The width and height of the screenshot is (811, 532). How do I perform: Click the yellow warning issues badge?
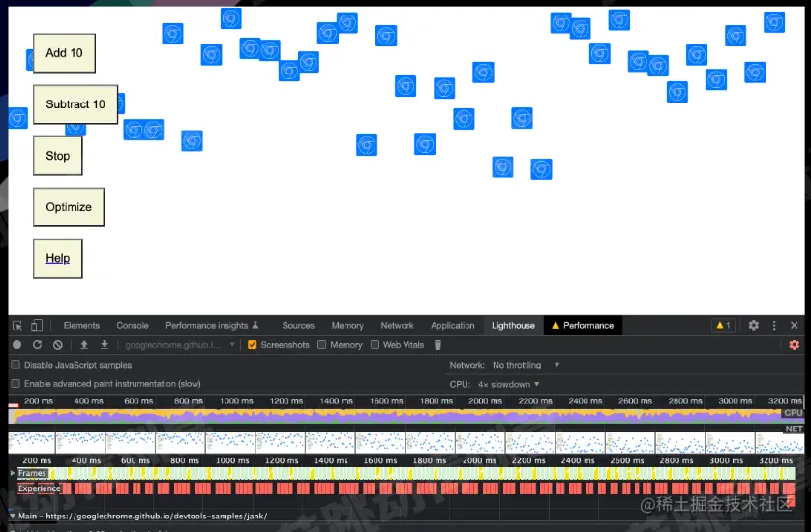point(723,325)
